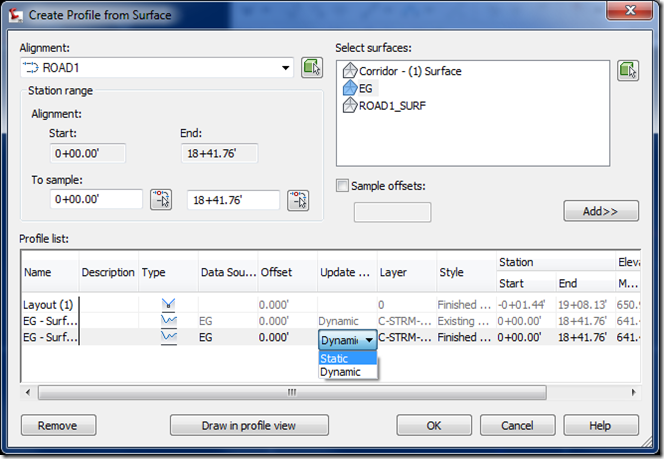Choose Dynamic from update mode list

(x=348, y=372)
